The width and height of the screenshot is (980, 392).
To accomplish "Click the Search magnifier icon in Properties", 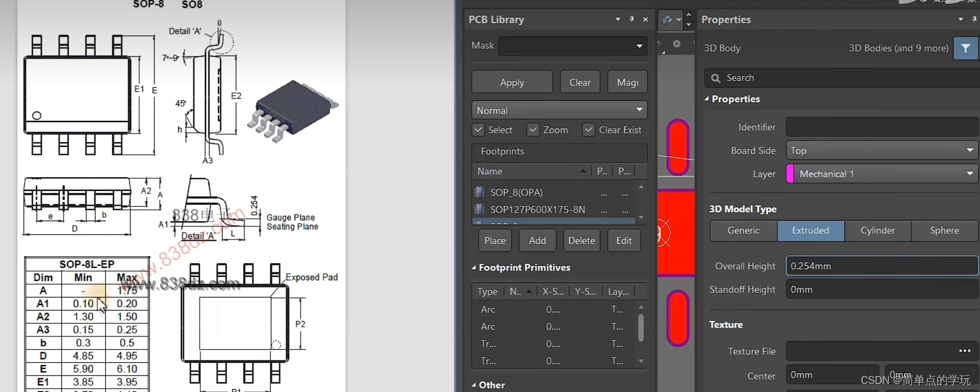I will 716,78.
